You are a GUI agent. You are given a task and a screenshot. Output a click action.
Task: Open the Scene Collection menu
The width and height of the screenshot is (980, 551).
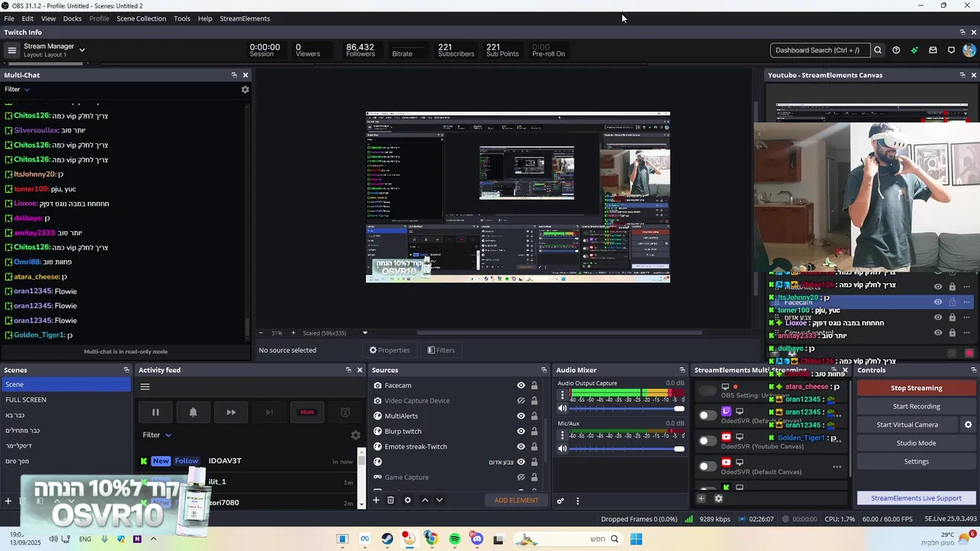click(x=141, y=18)
